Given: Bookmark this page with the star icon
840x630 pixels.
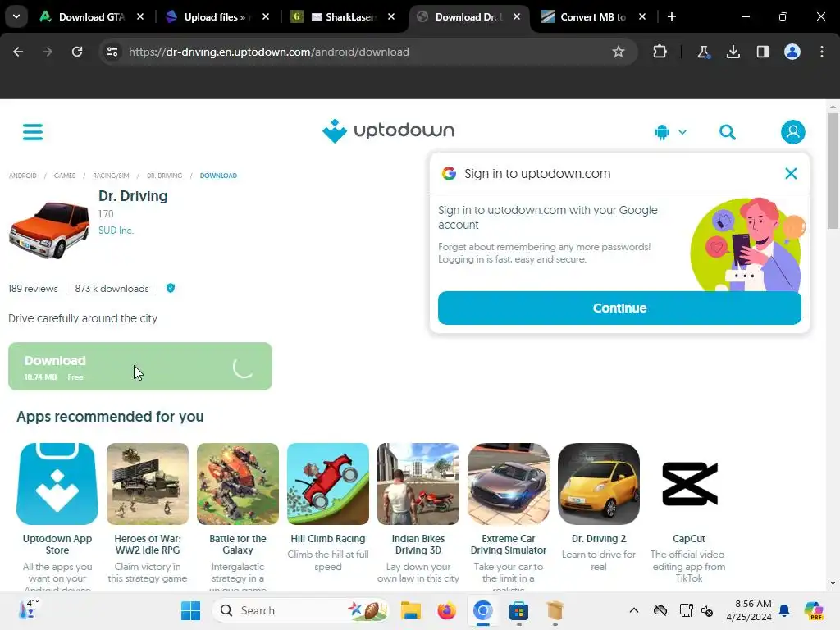Looking at the screenshot, I should click(x=619, y=52).
